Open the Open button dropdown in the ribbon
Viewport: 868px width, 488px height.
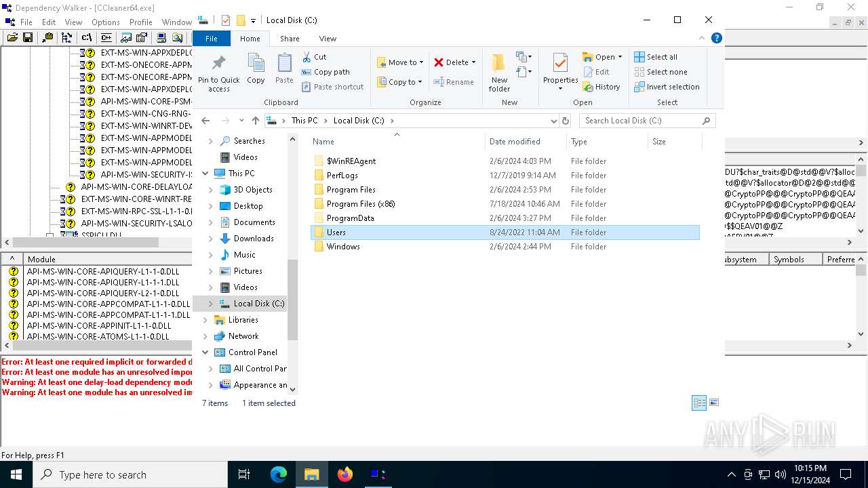pos(620,57)
